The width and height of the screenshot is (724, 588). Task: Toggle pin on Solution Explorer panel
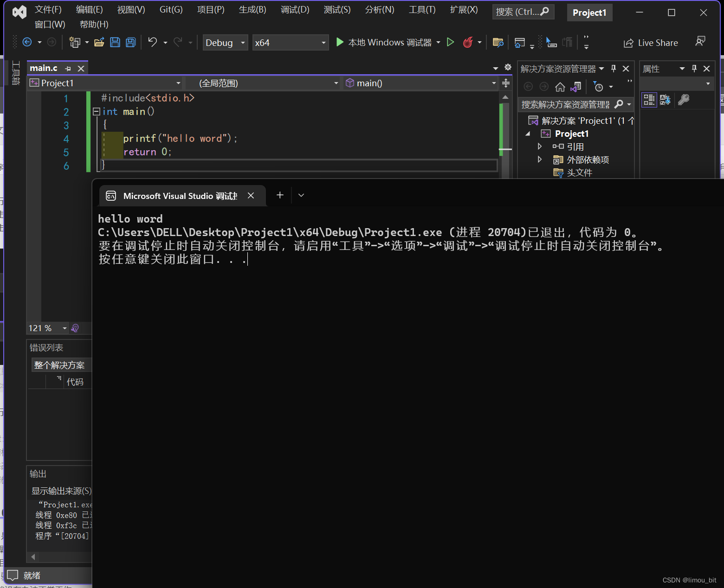[x=614, y=69]
